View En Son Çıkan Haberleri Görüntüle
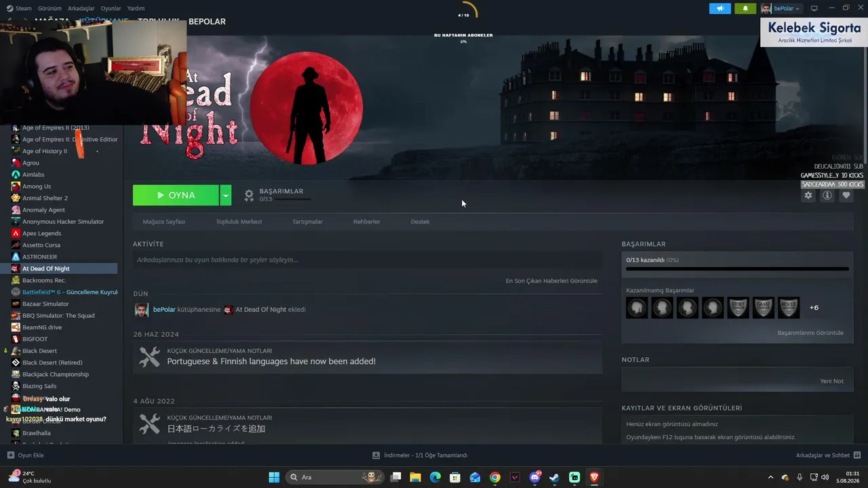868x488 pixels. pos(551,281)
